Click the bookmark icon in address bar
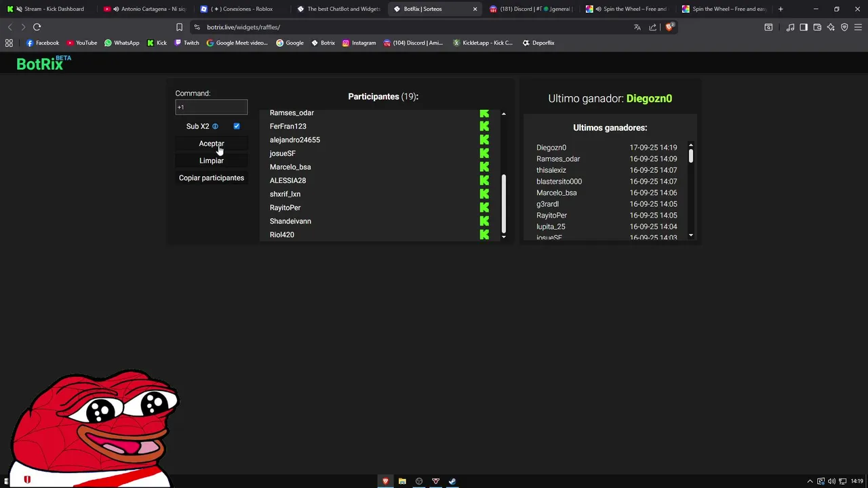Viewport: 868px width, 488px height. coord(179,27)
